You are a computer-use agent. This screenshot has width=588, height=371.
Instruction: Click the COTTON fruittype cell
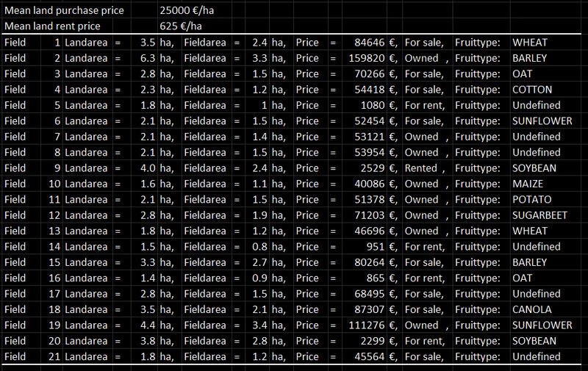(x=534, y=90)
